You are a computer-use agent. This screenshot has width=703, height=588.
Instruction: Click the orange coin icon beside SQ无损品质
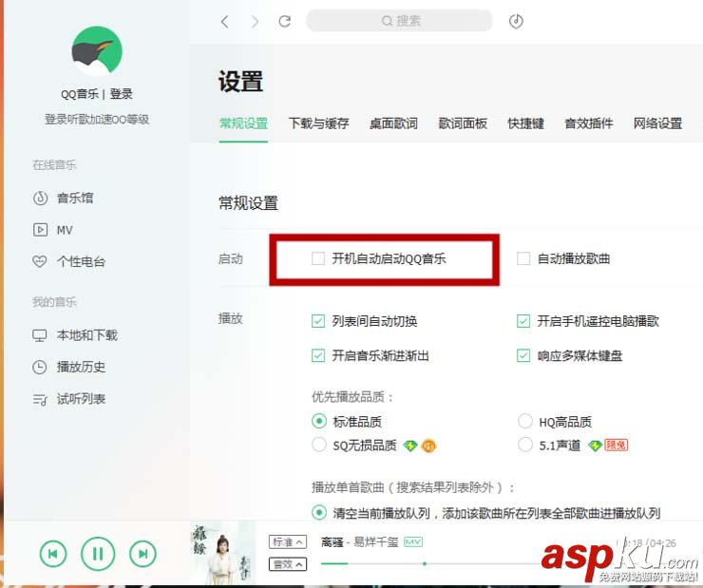click(x=428, y=446)
